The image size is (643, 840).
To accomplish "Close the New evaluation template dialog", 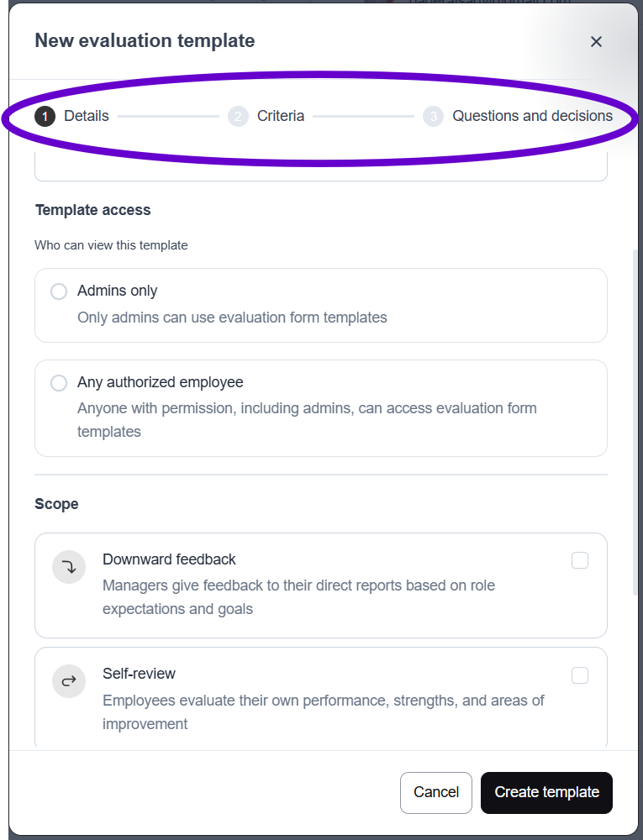I will coord(596,42).
